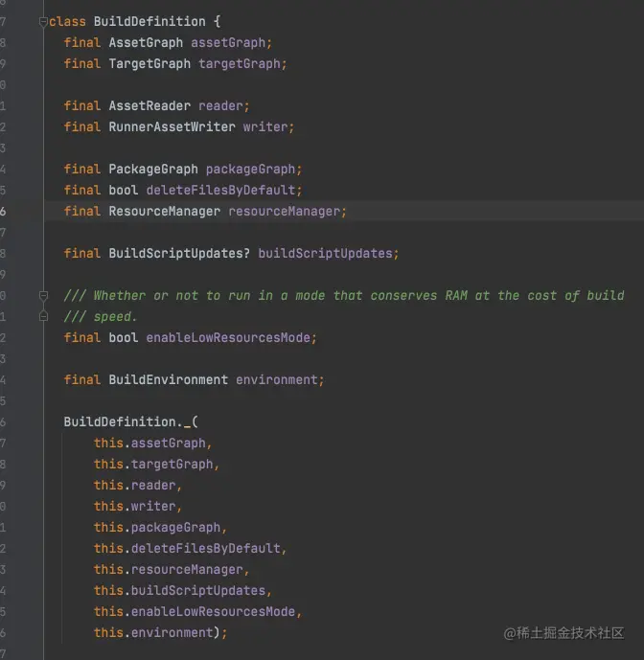Fold the doc comment starting with 'Whether or not'
The image size is (644, 660).
[x=43, y=295]
